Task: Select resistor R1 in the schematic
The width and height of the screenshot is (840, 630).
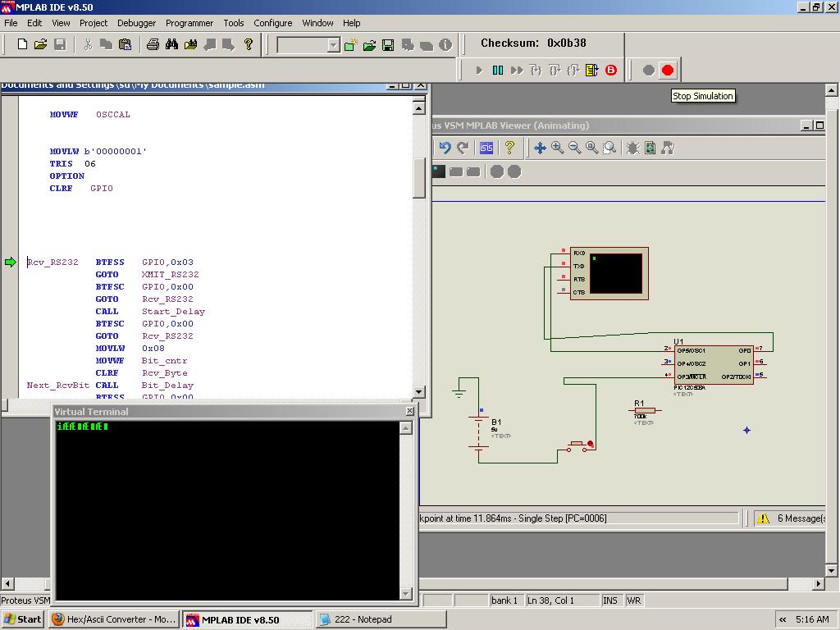Action: coord(645,410)
